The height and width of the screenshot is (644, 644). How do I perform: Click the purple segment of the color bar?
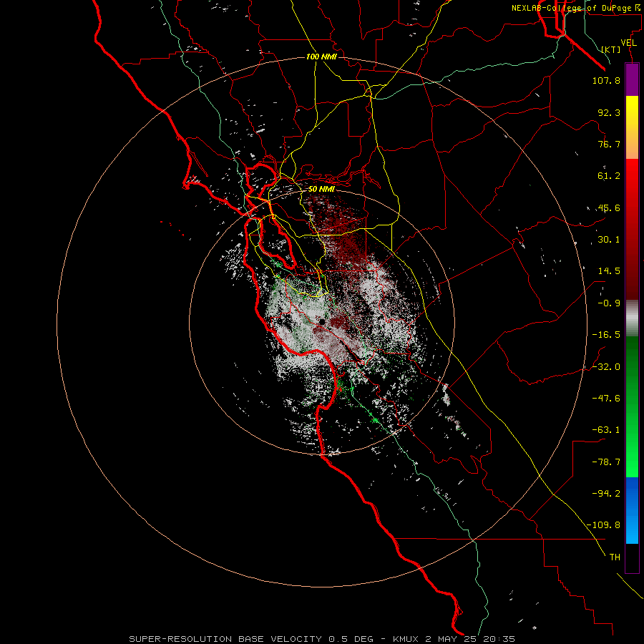(632, 79)
